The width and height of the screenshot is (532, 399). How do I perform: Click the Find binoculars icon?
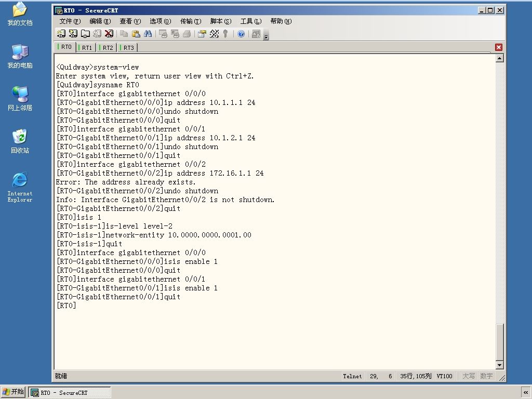(x=148, y=34)
